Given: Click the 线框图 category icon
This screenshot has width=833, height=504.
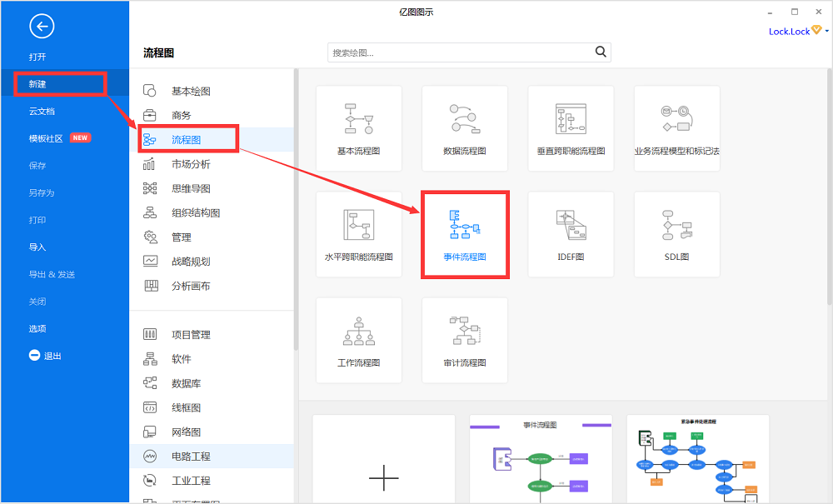Looking at the screenshot, I should coord(150,407).
